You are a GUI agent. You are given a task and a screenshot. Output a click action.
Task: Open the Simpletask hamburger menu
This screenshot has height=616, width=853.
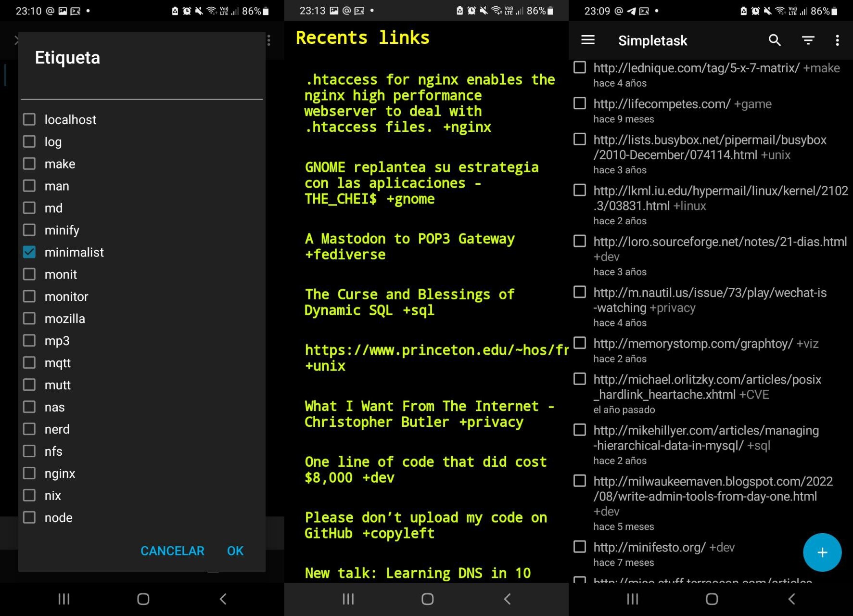tap(588, 40)
